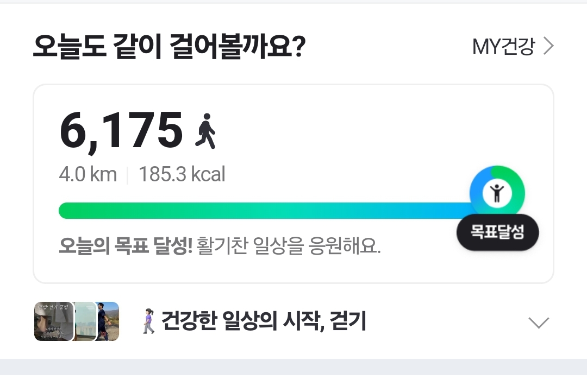Screen dimensions: 587x392
Task: Click the chevron arrow beside MY건강
Action: (x=548, y=47)
